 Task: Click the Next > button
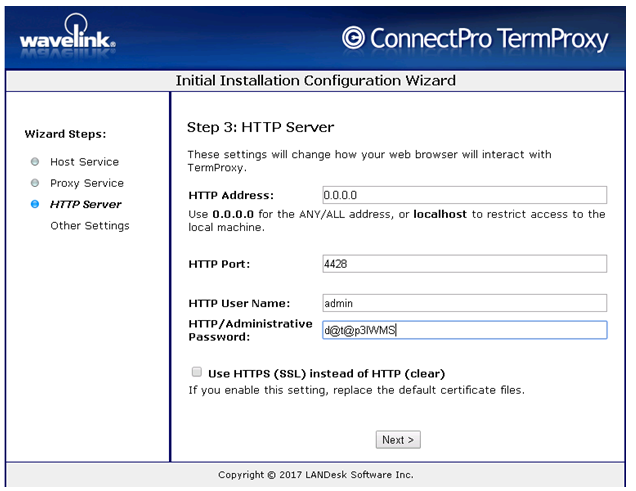398,440
